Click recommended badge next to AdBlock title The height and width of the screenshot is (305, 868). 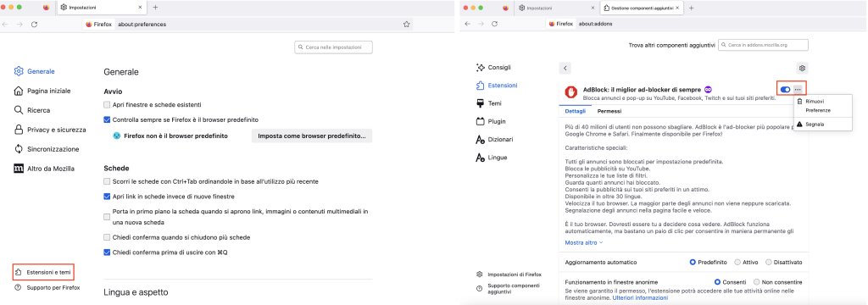(708, 89)
